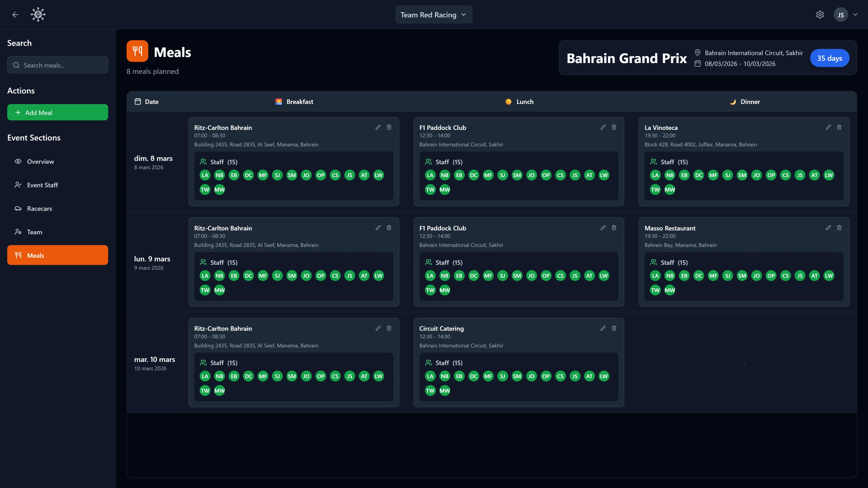Focus the Search meals input field
The width and height of the screenshot is (868, 488).
(x=58, y=65)
